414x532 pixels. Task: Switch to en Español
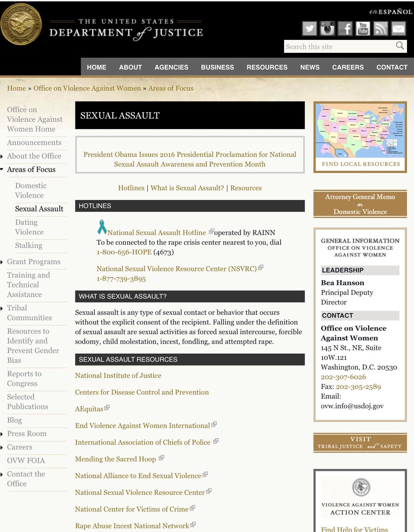click(x=391, y=12)
